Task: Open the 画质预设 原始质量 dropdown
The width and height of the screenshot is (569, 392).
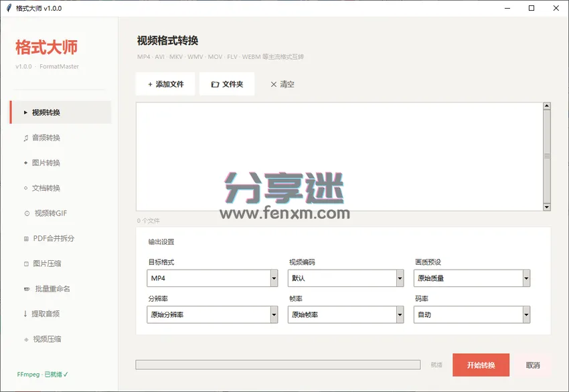Action: point(472,278)
